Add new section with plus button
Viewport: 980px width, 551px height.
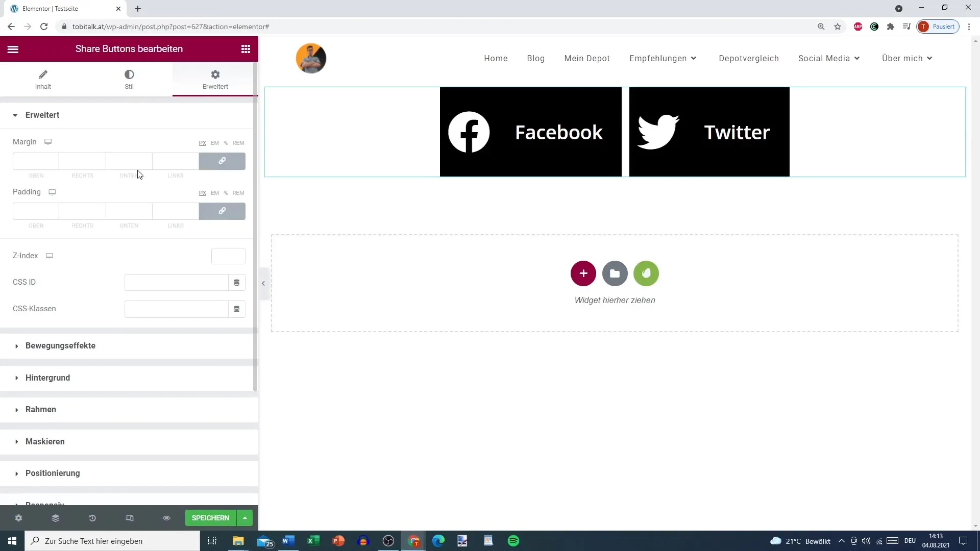(x=583, y=273)
